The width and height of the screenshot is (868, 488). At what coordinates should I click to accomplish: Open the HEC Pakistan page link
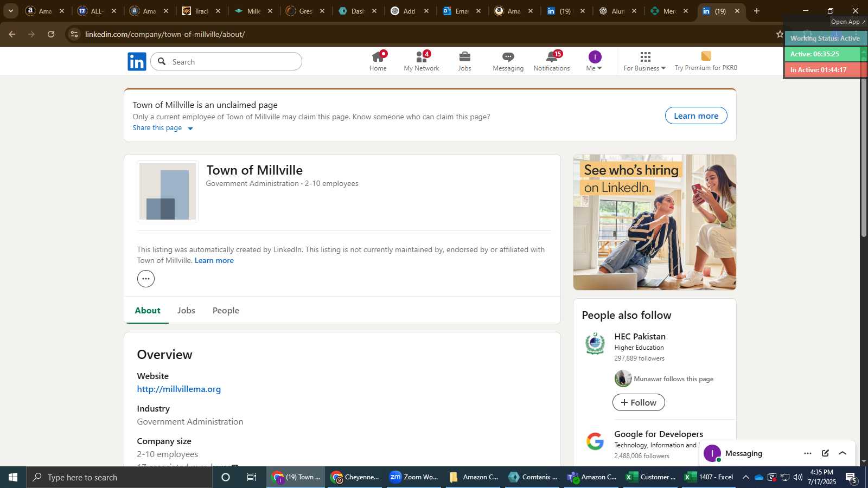pyautogui.click(x=640, y=336)
